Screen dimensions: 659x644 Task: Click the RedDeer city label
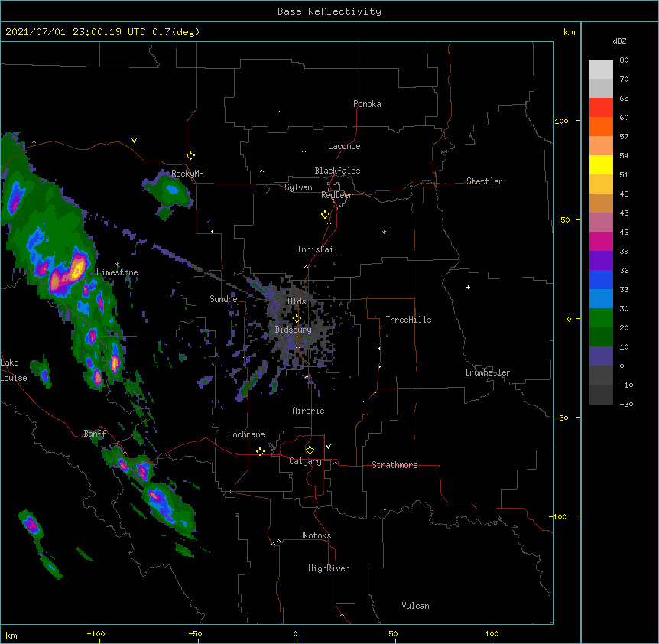(x=336, y=195)
